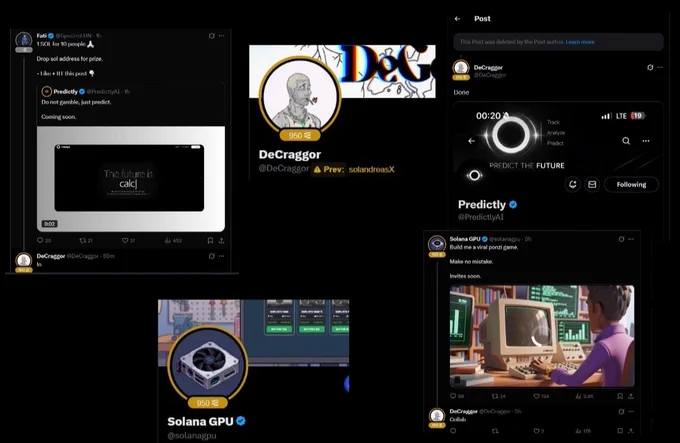
Task: Click "DeCraggor" name on the "In" reply
Action: point(51,256)
